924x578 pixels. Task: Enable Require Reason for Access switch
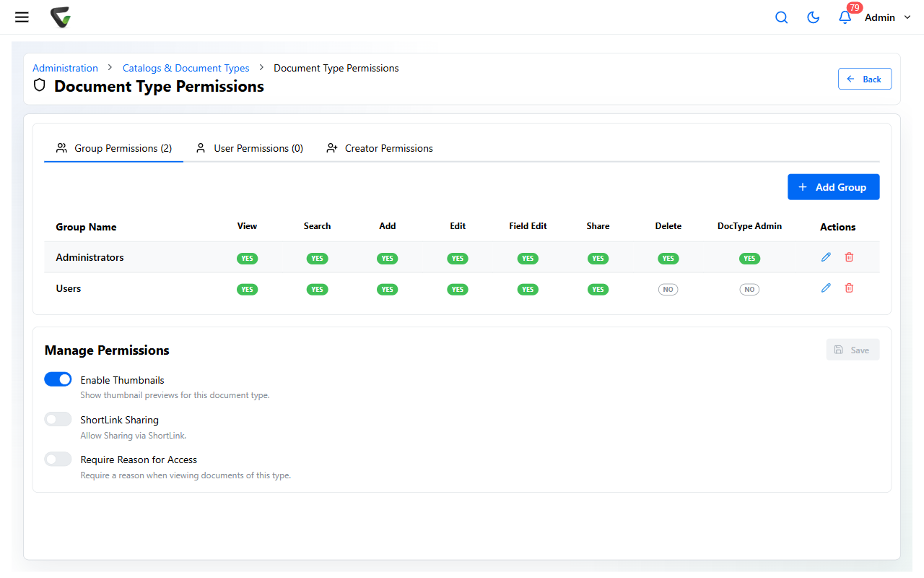(58, 459)
